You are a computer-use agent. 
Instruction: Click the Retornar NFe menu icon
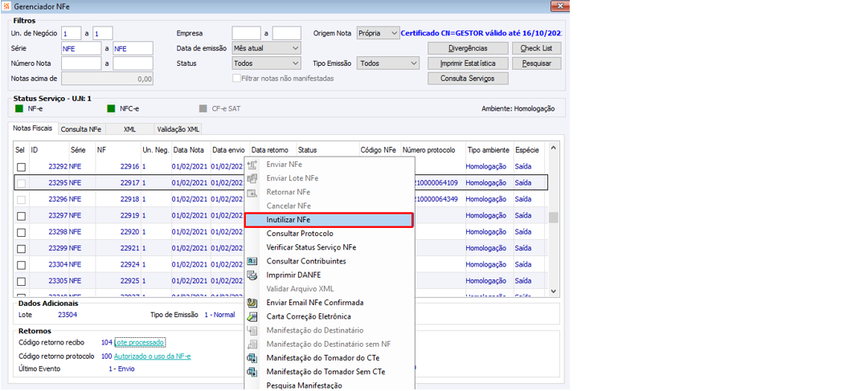[252, 193]
